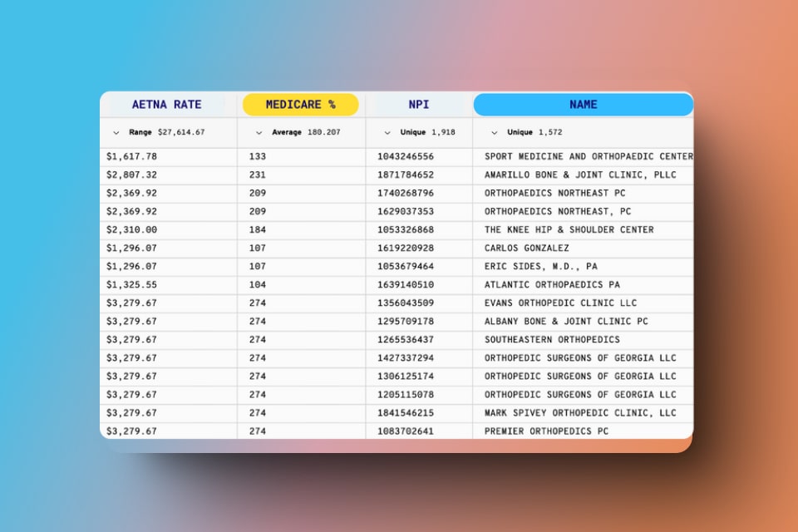Select NPI 1619220928
This screenshot has width=798, height=532.
406,249
